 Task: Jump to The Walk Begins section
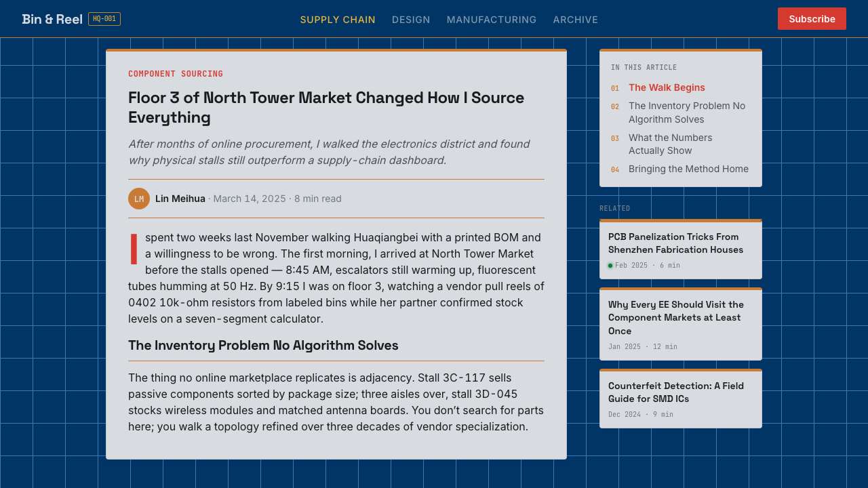click(667, 87)
